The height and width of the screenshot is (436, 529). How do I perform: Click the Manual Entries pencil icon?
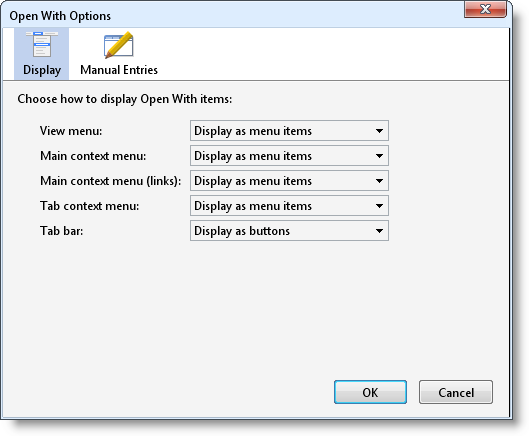click(x=118, y=45)
